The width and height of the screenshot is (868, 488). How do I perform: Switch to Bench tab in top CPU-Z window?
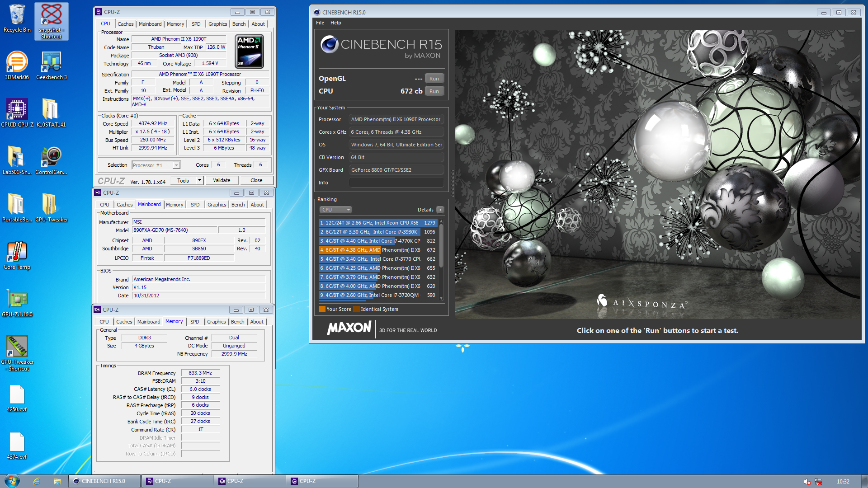(x=239, y=24)
